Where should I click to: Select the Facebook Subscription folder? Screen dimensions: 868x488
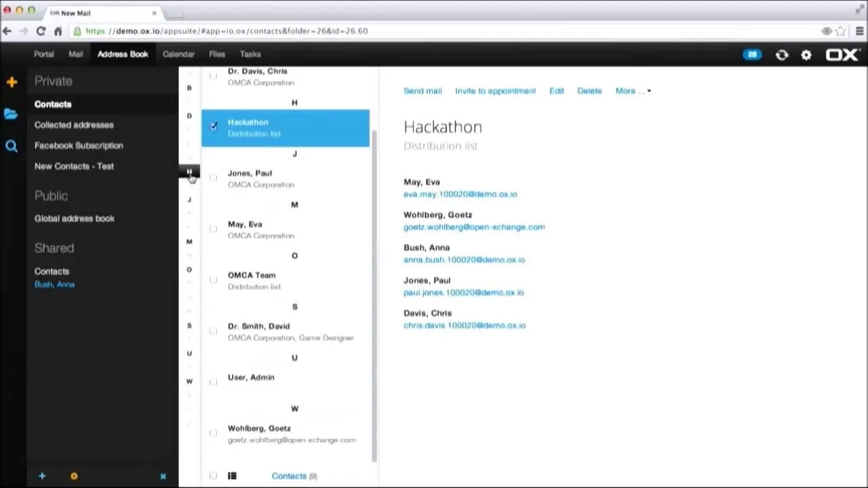[x=79, y=146]
